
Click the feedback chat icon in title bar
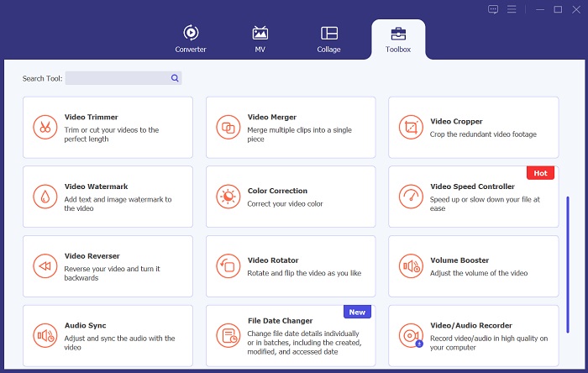tap(493, 9)
